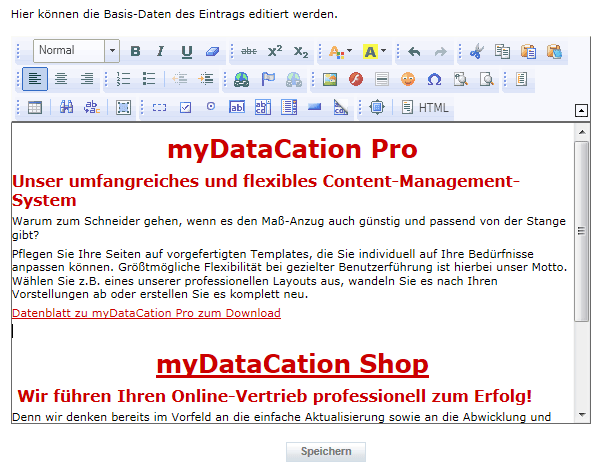This screenshot has height=475, width=602.
Task: Click the insert table icon
Action: tap(35, 108)
